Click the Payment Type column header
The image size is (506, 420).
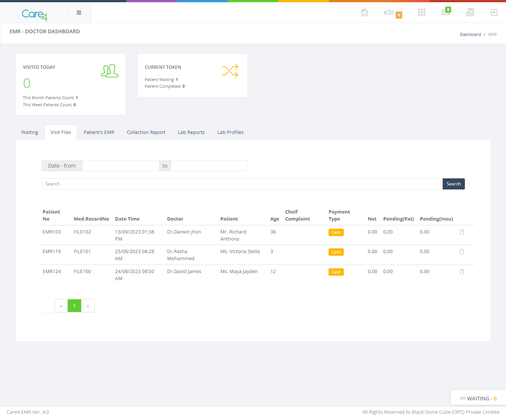coord(339,215)
